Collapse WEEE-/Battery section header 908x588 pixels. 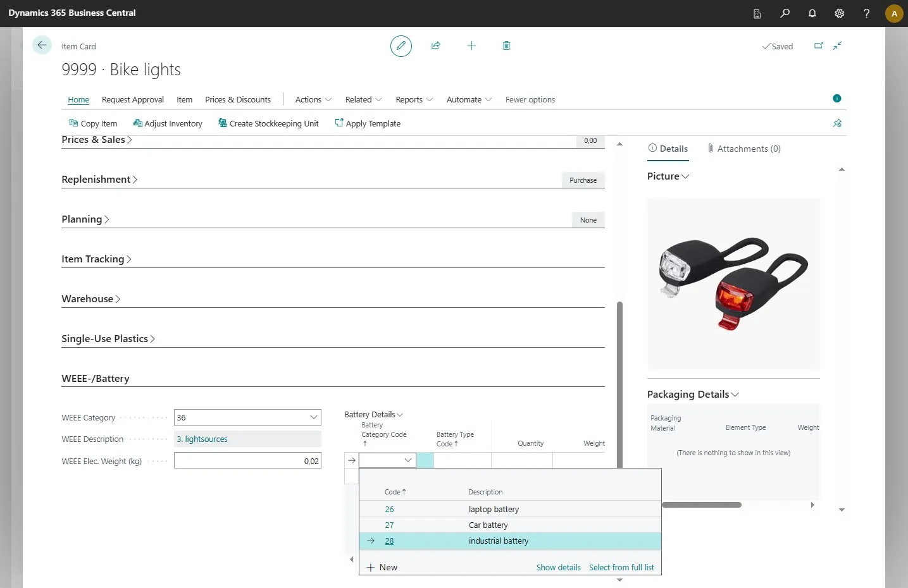tap(96, 379)
